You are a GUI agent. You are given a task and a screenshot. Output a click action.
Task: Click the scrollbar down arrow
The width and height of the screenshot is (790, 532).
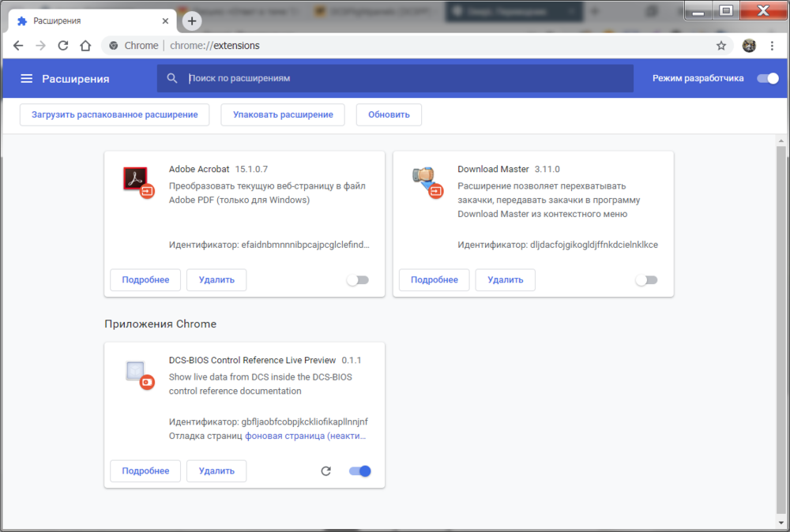click(781, 523)
